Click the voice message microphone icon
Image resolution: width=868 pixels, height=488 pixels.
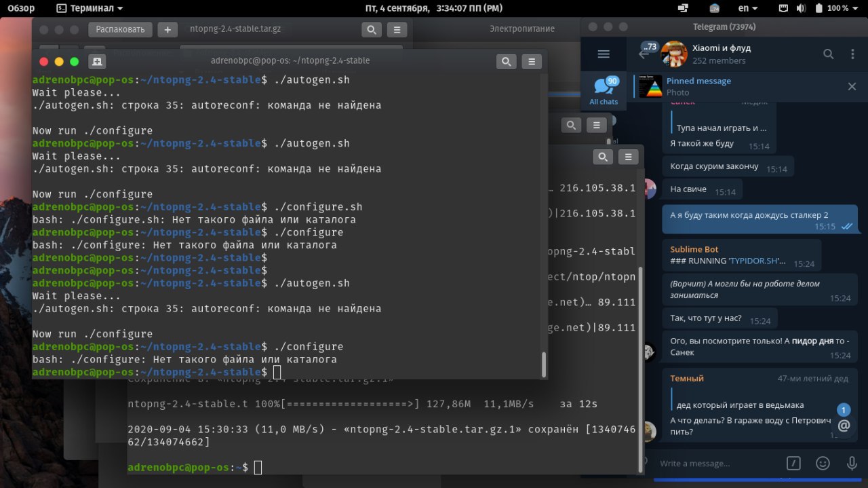pos(852,464)
